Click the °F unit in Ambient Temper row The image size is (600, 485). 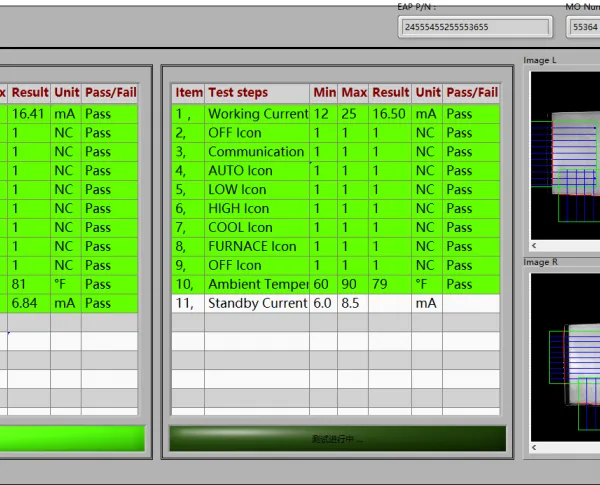click(427, 284)
